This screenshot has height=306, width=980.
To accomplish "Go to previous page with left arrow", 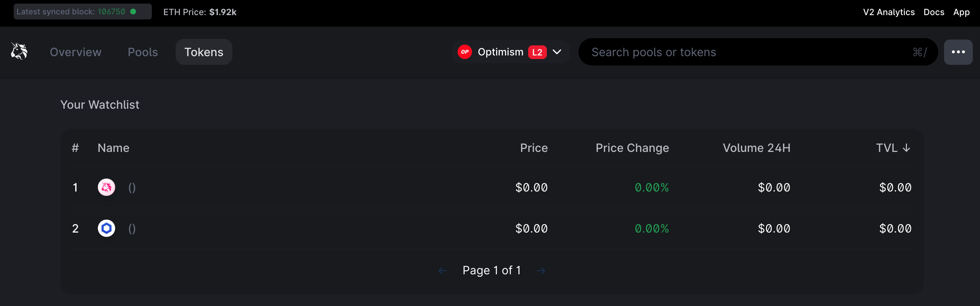I will tap(443, 271).
